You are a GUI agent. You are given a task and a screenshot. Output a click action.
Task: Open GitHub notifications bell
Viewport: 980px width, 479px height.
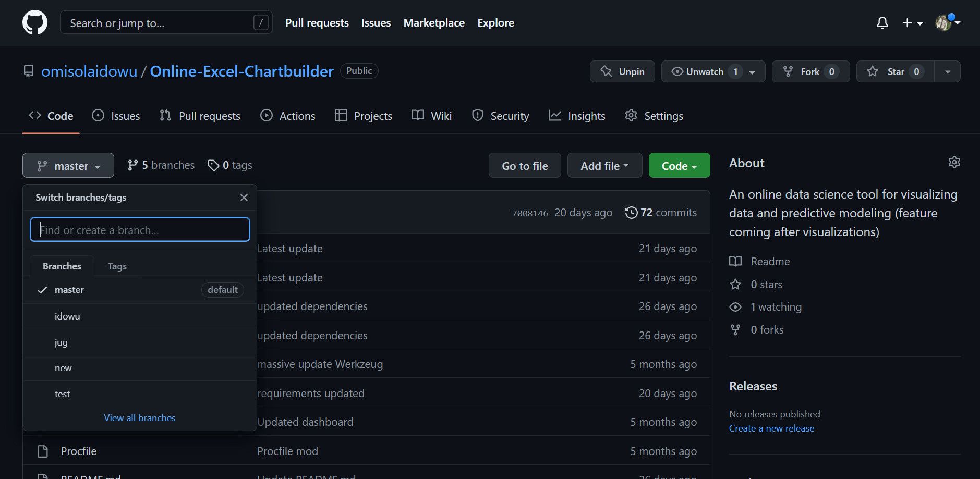point(882,23)
